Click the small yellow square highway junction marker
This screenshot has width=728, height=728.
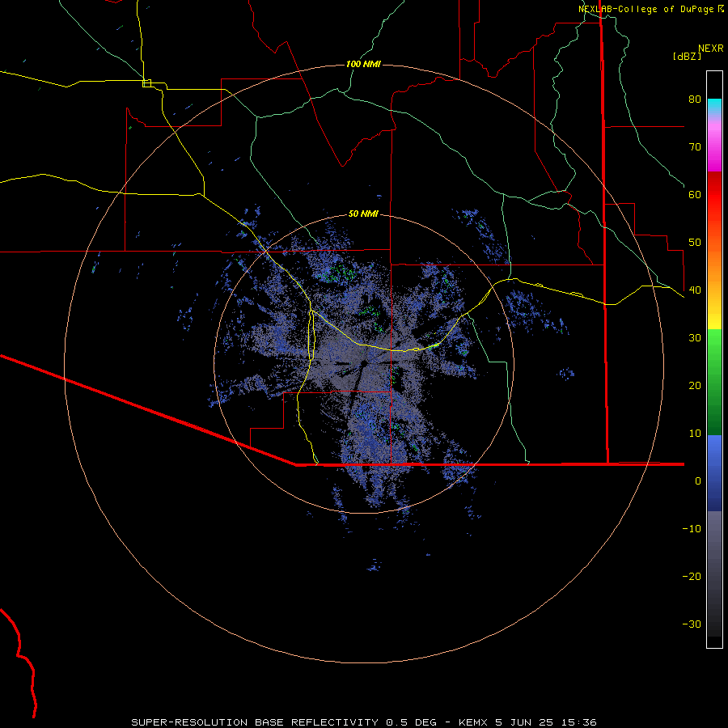[146, 83]
